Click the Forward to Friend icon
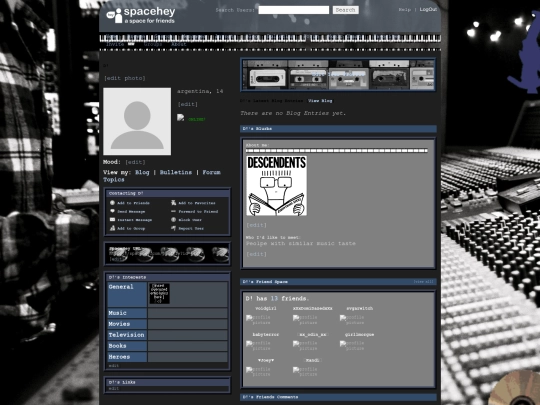The width and height of the screenshot is (540, 405). pos(174,211)
